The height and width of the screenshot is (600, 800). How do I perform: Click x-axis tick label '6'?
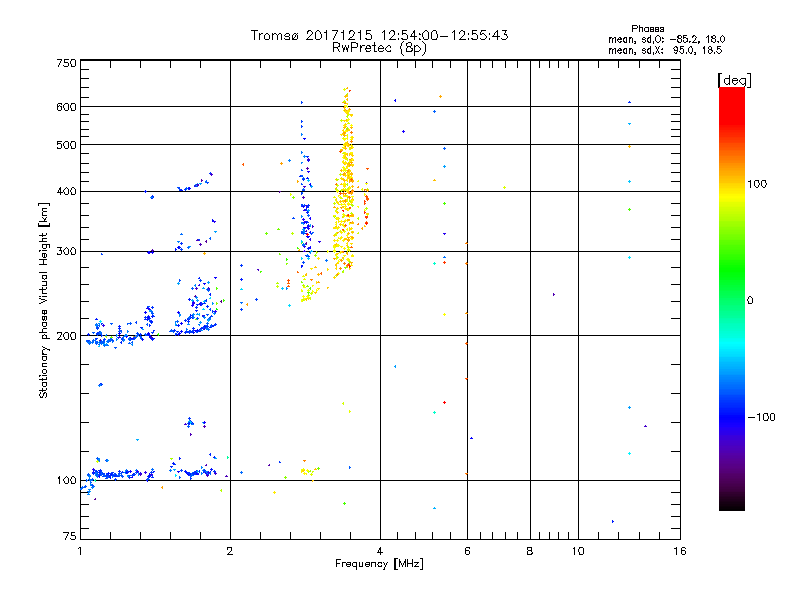tap(467, 551)
